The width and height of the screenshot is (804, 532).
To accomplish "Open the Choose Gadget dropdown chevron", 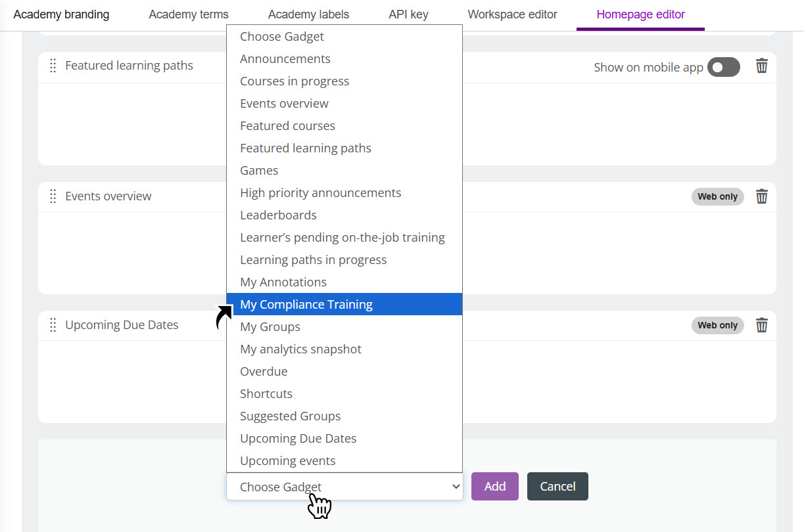I will (456, 486).
